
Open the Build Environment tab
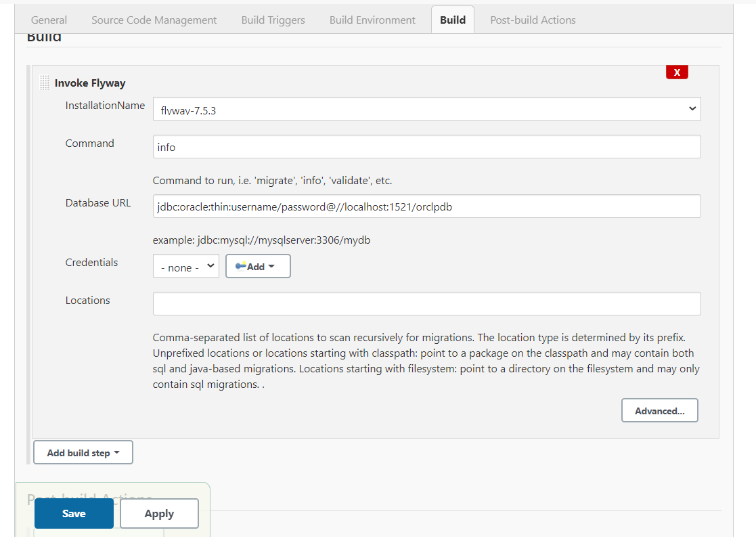tap(372, 20)
